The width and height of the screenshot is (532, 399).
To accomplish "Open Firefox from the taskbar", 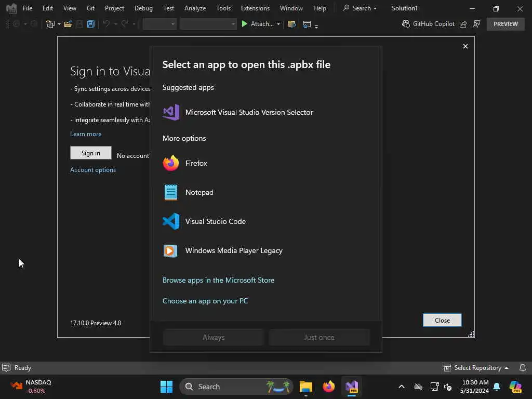I will [328, 387].
